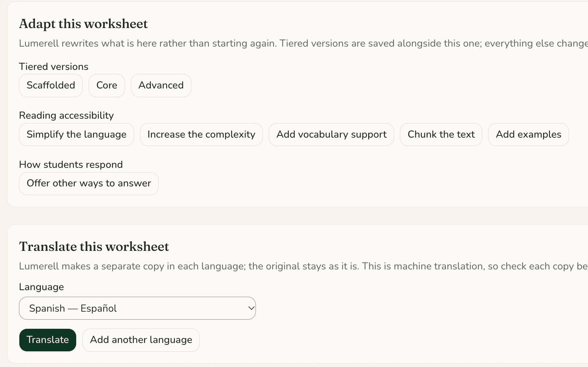Click the dark green Translate button
The height and width of the screenshot is (367, 588).
pos(48,340)
